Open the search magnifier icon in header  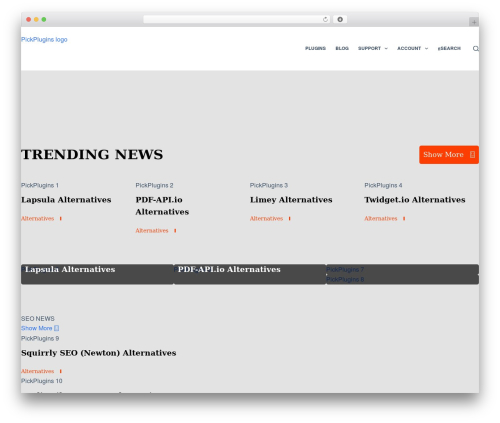coord(476,49)
